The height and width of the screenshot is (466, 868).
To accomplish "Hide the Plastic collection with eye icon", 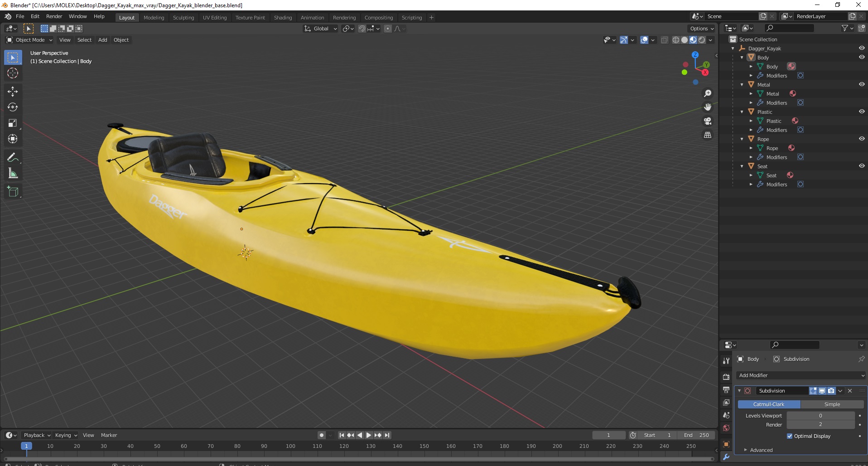I will (862, 112).
